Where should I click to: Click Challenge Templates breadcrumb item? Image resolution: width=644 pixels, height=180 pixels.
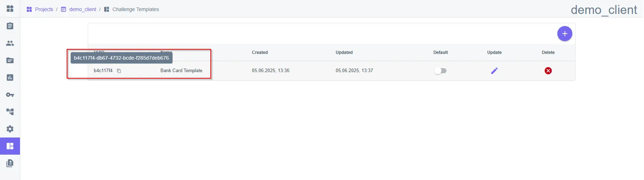(x=136, y=9)
